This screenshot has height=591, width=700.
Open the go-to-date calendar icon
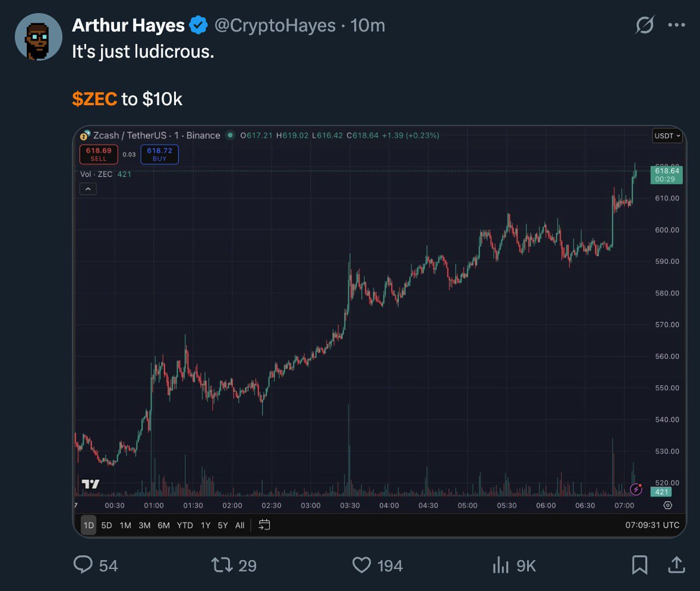pyautogui.click(x=264, y=525)
